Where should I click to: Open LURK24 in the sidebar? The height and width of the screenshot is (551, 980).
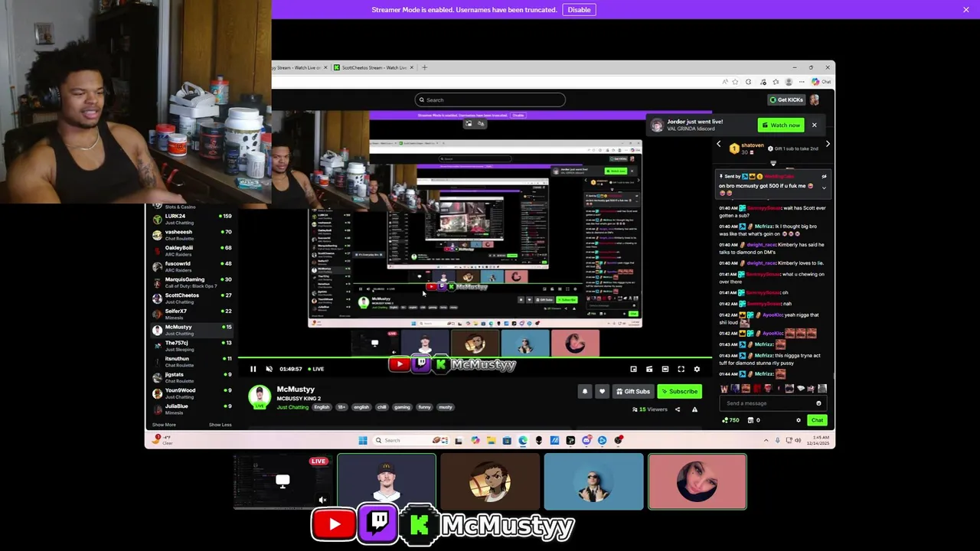(x=191, y=218)
